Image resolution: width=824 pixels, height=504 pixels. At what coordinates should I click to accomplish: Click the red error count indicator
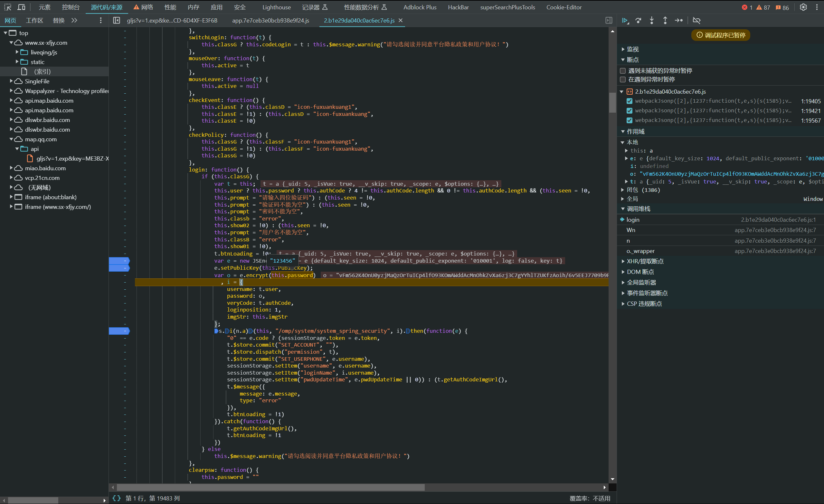pyautogui.click(x=747, y=7)
